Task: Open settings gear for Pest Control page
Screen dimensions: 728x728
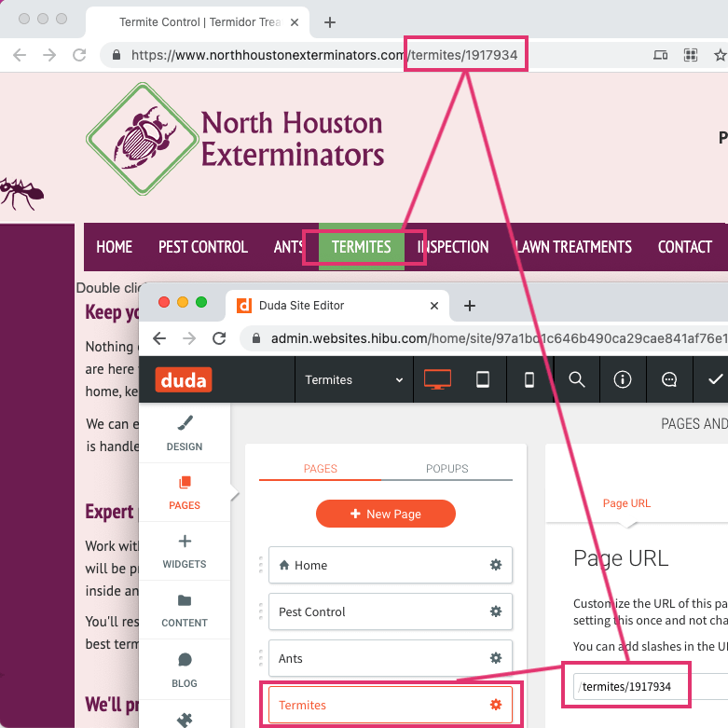Action: tap(496, 611)
